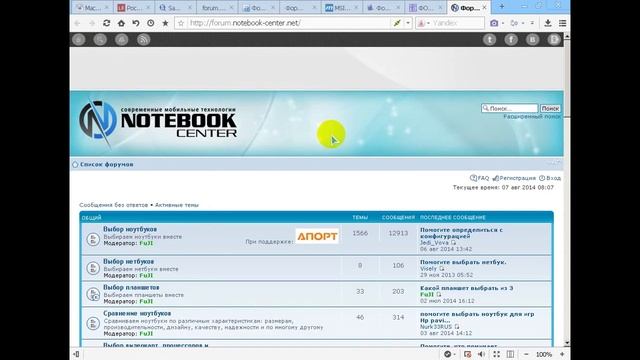Open the browser main menu hamburger icon
Viewport: 640px width, 360px height.
[562, 23]
